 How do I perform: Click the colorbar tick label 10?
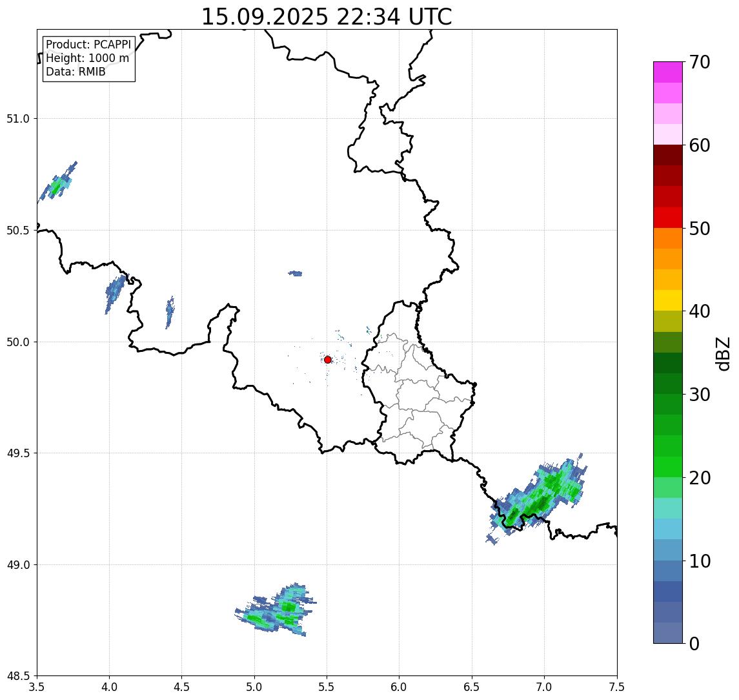[700, 561]
